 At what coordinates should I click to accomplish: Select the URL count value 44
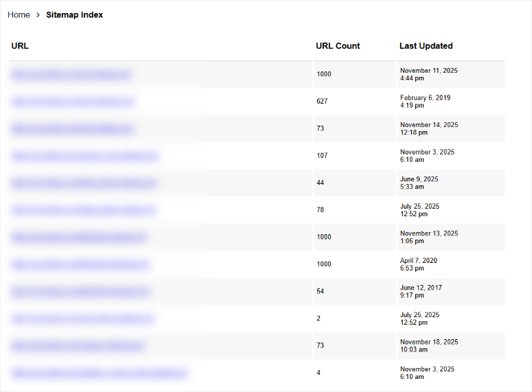(x=321, y=183)
